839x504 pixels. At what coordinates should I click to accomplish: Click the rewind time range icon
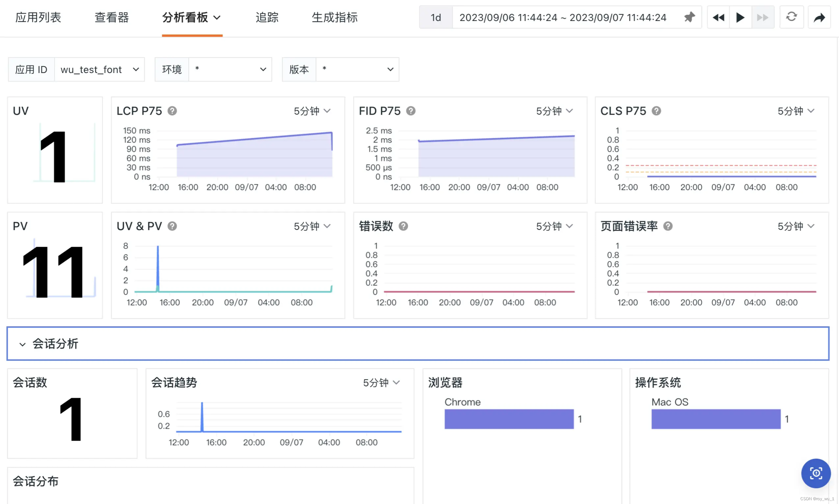pyautogui.click(x=718, y=17)
